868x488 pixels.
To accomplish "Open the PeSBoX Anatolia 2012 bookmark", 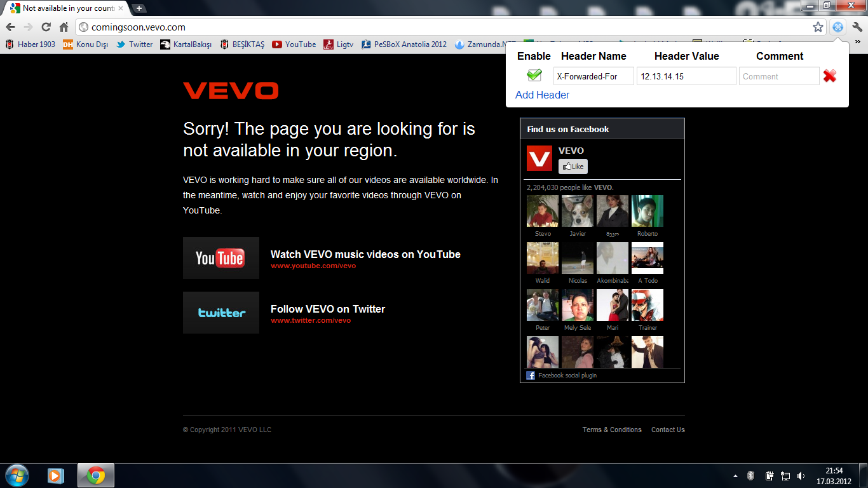I will pos(404,44).
